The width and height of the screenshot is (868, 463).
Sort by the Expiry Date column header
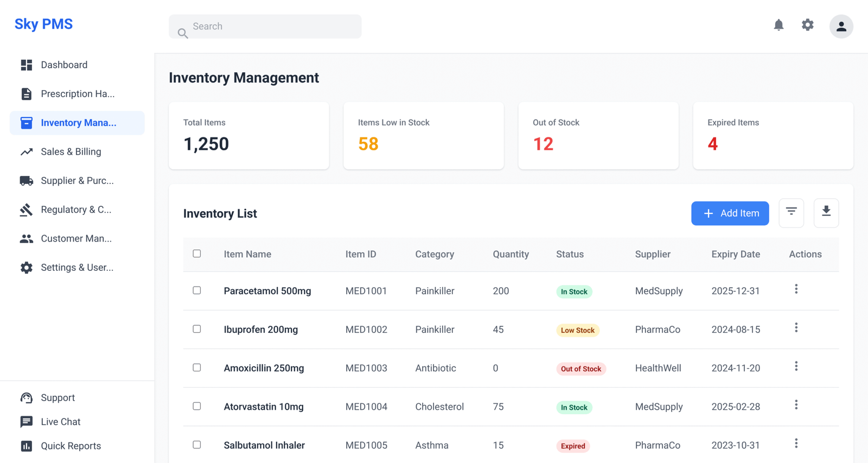click(735, 254)
